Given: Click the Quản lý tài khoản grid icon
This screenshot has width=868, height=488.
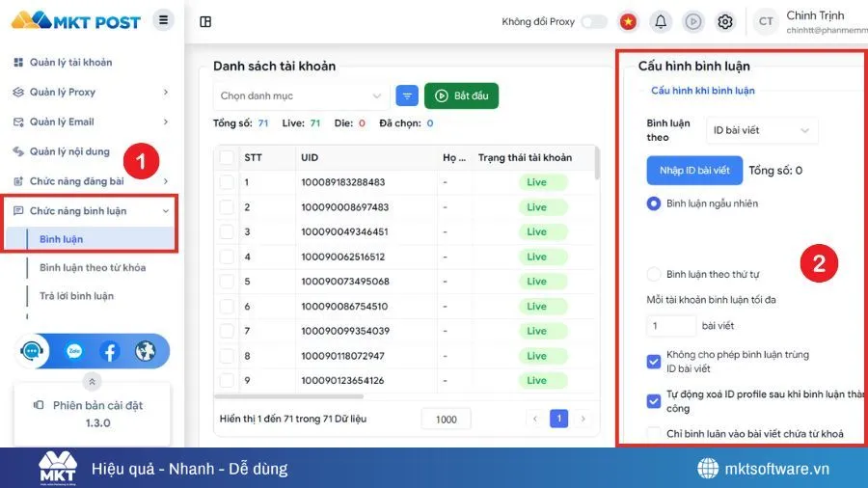Looking at the screenshot, I should 18,62.
